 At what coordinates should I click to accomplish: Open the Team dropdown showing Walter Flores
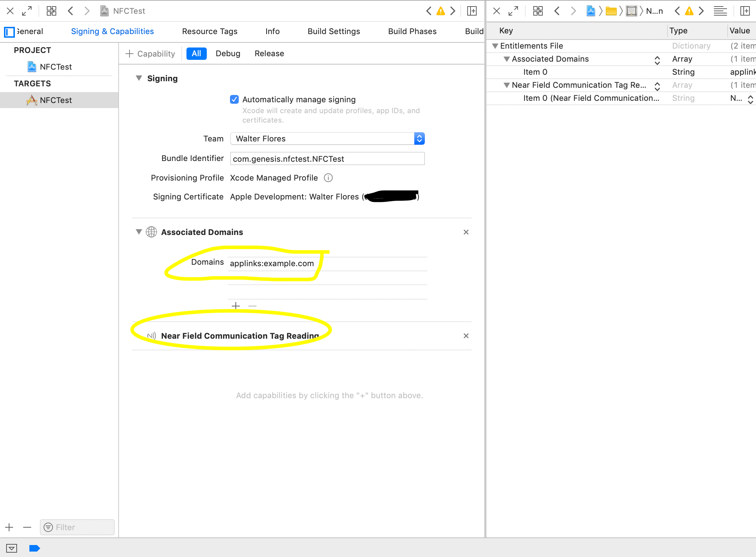point(419,139)
